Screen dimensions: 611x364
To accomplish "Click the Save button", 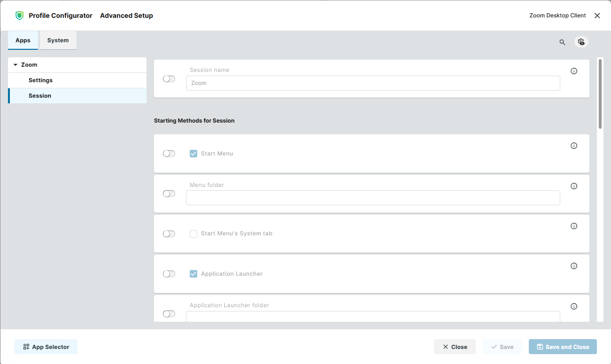I will 502,347.
